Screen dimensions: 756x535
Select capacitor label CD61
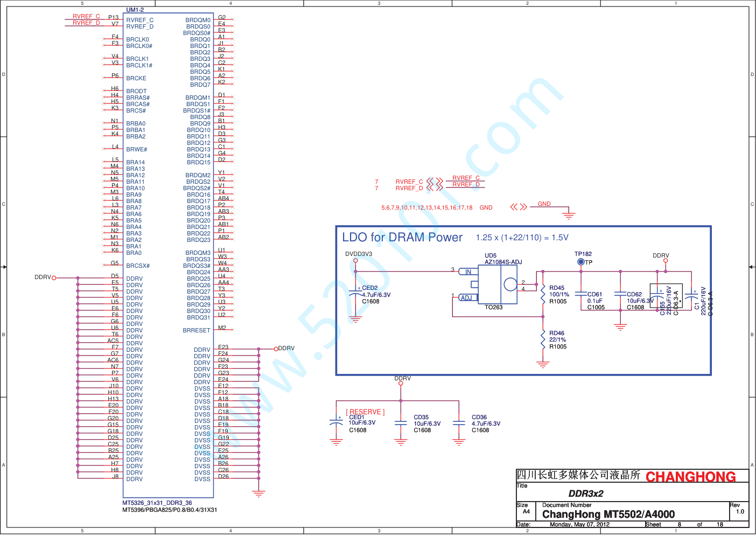pyautogui.click(x=595, y=295)
